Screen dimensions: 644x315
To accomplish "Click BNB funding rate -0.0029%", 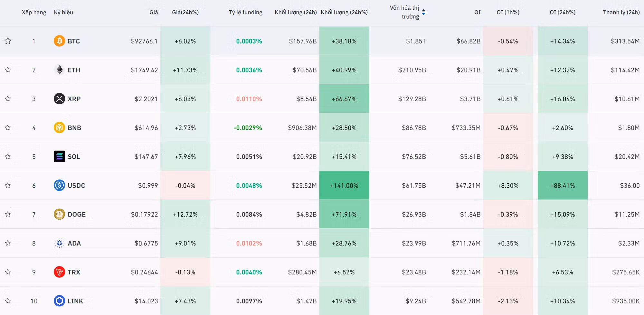I will (248, 128).
